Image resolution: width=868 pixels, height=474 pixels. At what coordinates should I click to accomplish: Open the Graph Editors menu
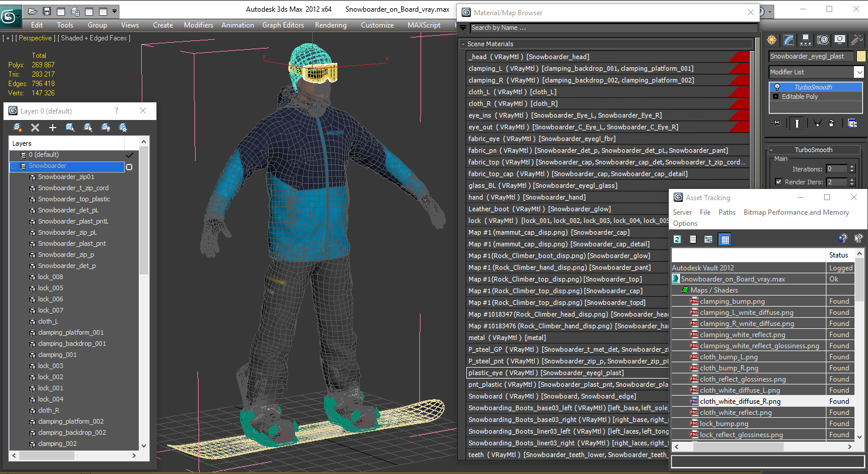pos(283,25)
